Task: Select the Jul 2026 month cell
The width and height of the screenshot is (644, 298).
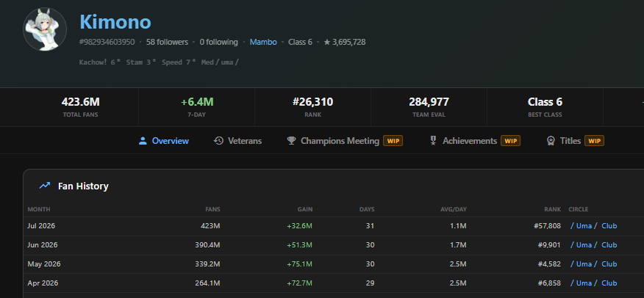Action: [41, 226]
